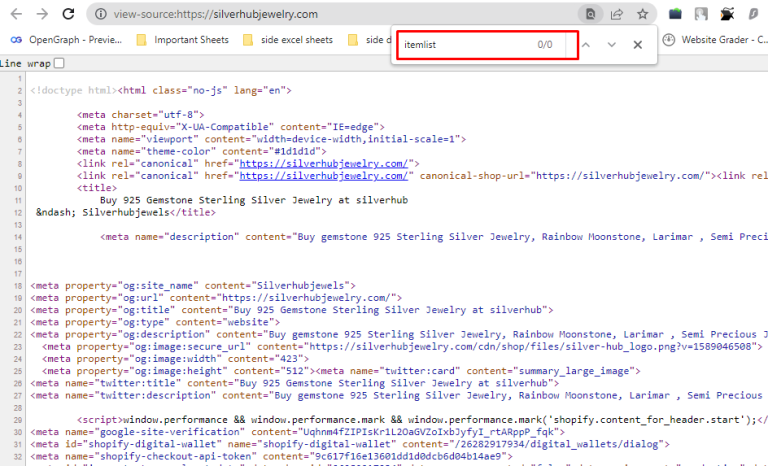Click the og:image:secure_url meta line
The height and width of the screenshot is (466, 768).
(403, 346)
